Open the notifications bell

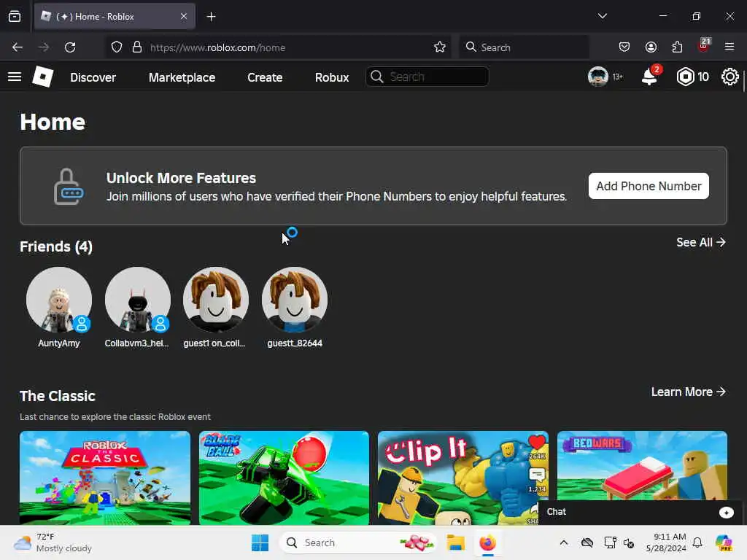point(650,76)
